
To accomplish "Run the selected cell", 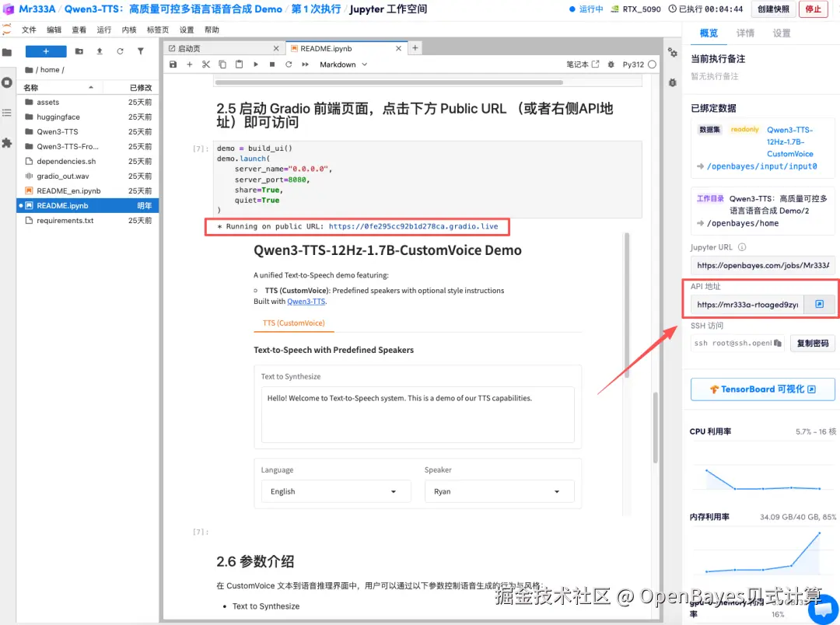I will tap(256, 65).
